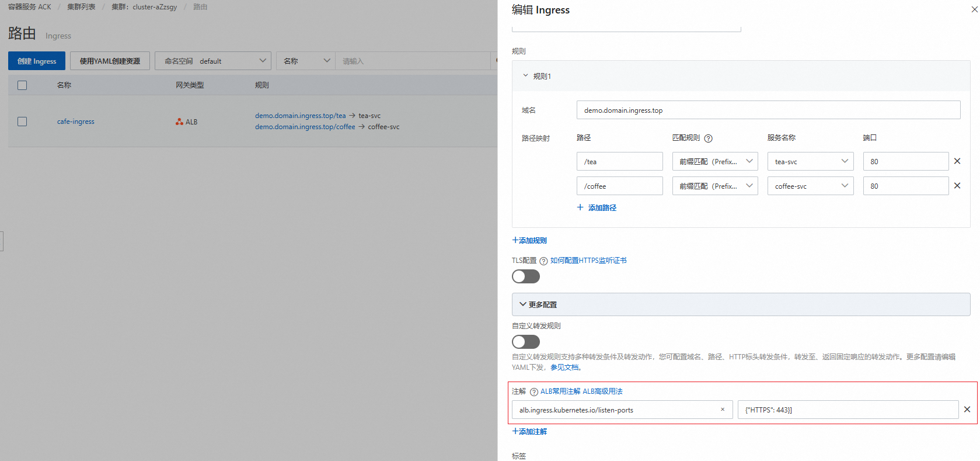Click the 规则 column header
This screenshot has width=980, height=461.
[262, 85]
